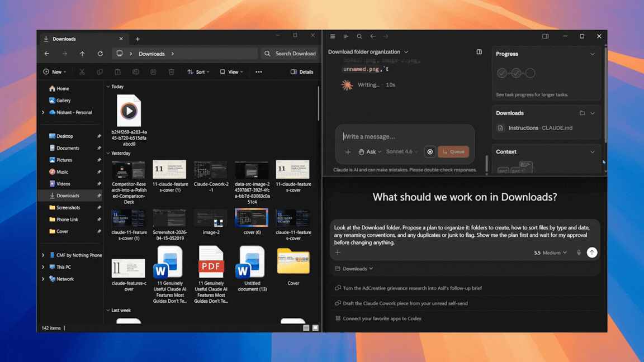Open the Downloads folder selector below prompt
This screenshot has height=362, width=644.
[x=354, y=269]
